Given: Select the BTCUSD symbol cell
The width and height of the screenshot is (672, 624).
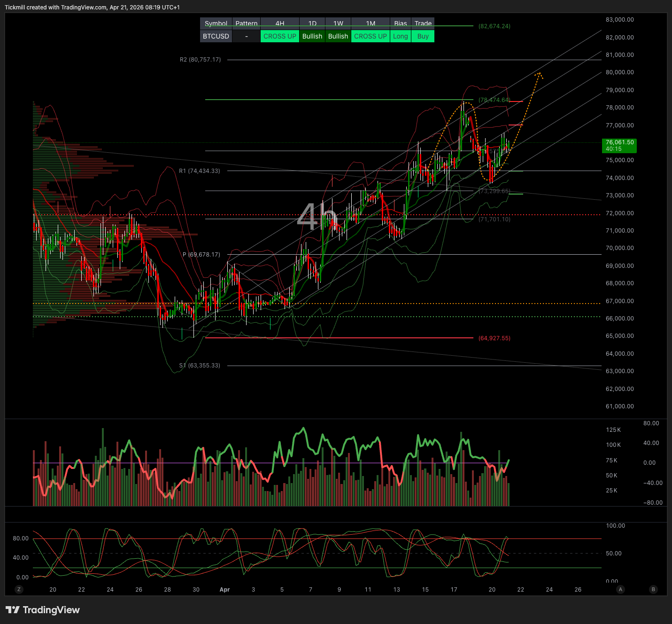Looking at the screenshot, I should coord(216,36).
